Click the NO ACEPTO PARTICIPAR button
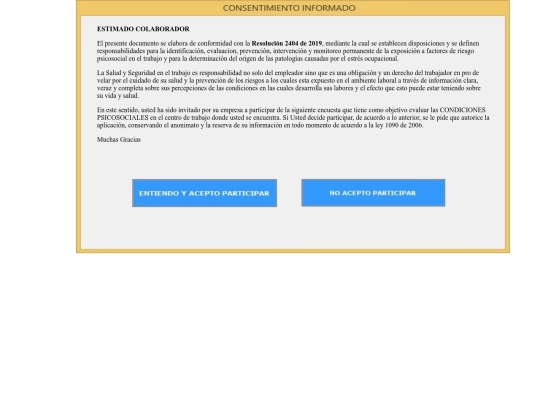This screenshot has width=540, height=405. click(373, 193)
